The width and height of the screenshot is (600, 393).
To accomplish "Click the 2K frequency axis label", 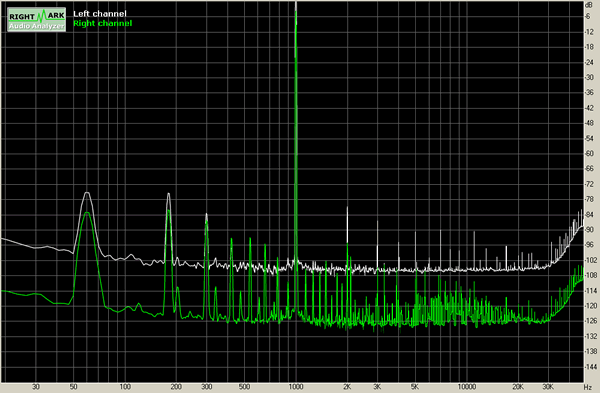I will pyautogui.click(x=347, y=387).
